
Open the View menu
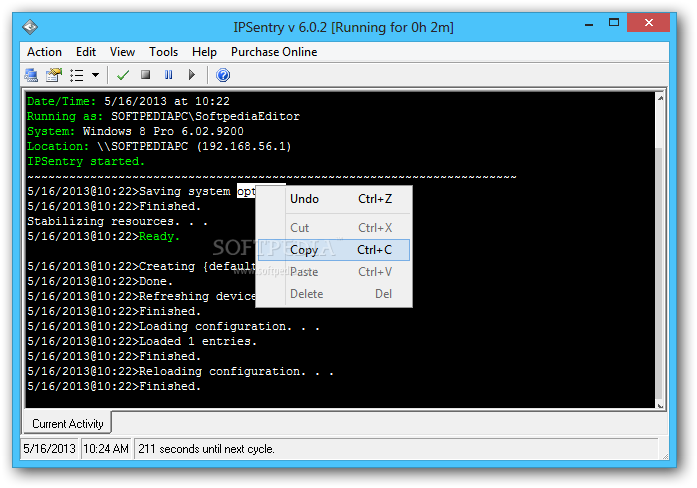tap(122, 52)
